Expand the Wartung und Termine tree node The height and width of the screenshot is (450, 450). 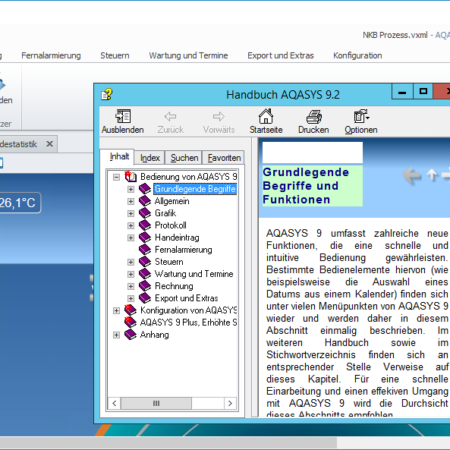pos(131,274)
